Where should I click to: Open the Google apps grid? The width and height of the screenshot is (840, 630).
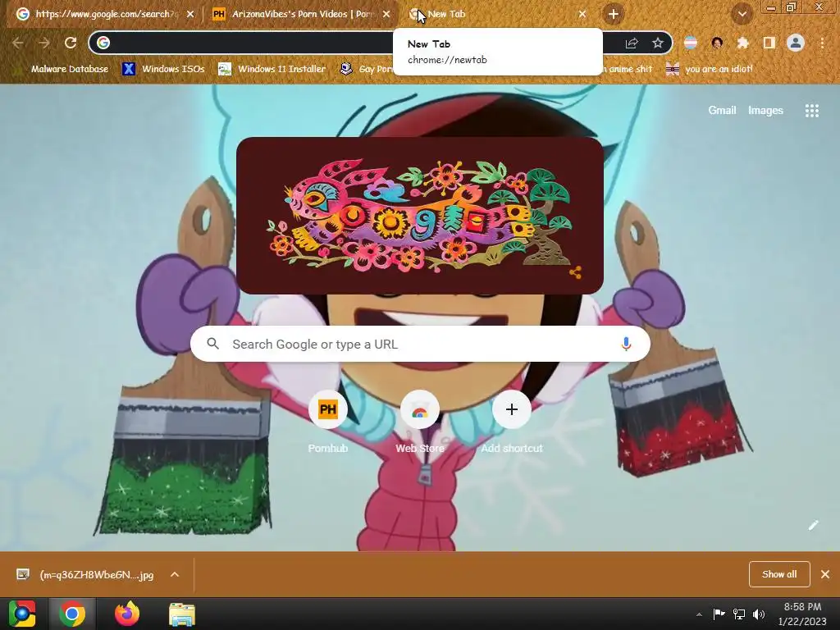coord(811,111)
